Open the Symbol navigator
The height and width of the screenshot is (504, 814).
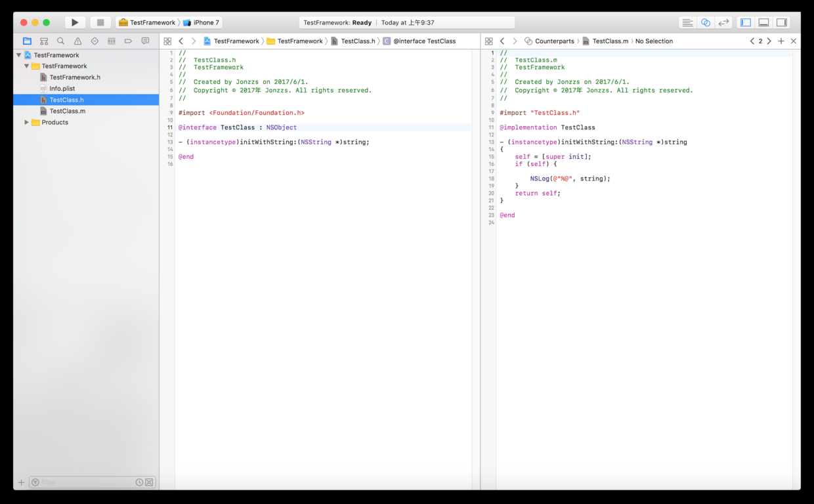click(x=44, y=41)
